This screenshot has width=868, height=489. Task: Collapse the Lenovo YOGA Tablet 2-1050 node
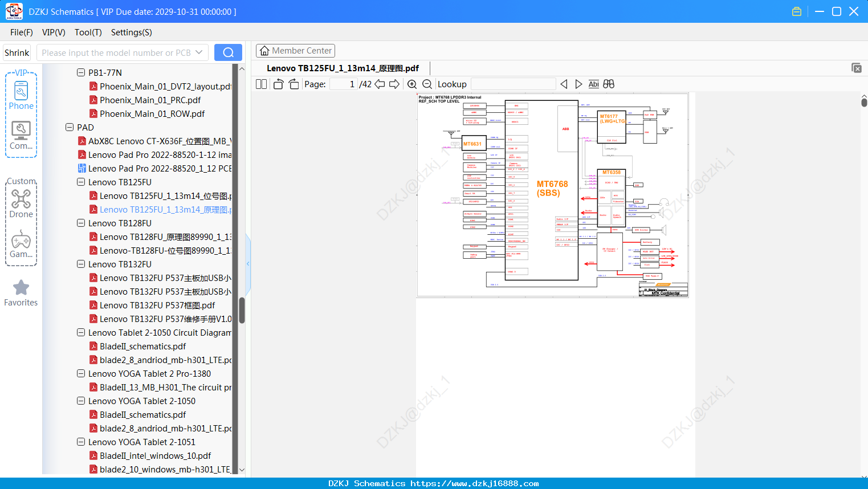pyautogui.click(x=81, y=401)
